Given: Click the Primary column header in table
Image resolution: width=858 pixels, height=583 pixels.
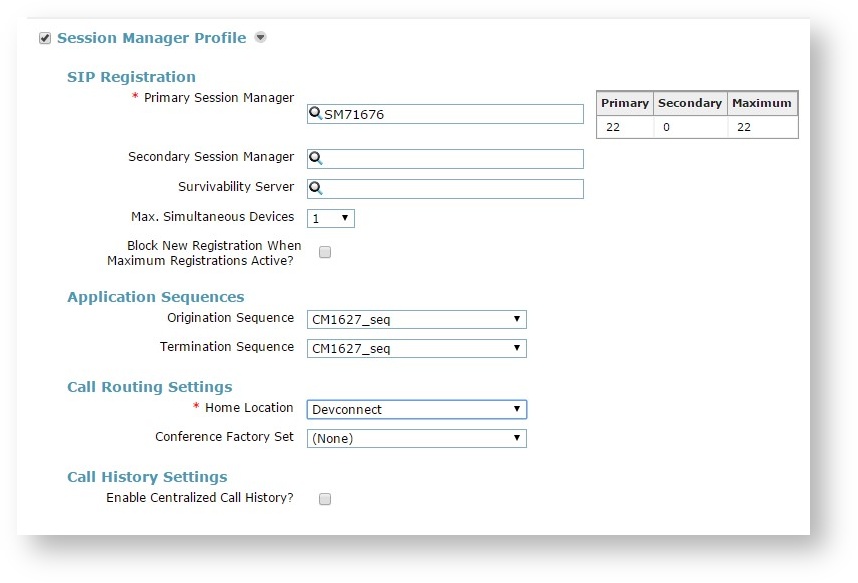Looking at the screenshot, I should pyautogui.click(x=625, y=103).
